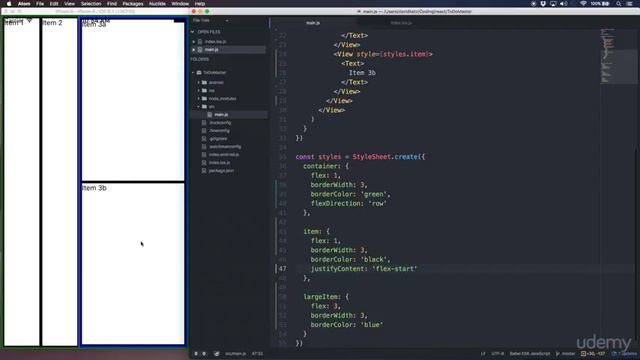Click the package updates indicator

[624, 354]
